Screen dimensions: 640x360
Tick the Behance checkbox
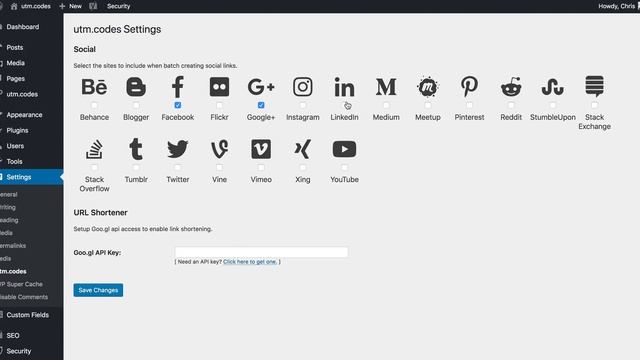94,105
